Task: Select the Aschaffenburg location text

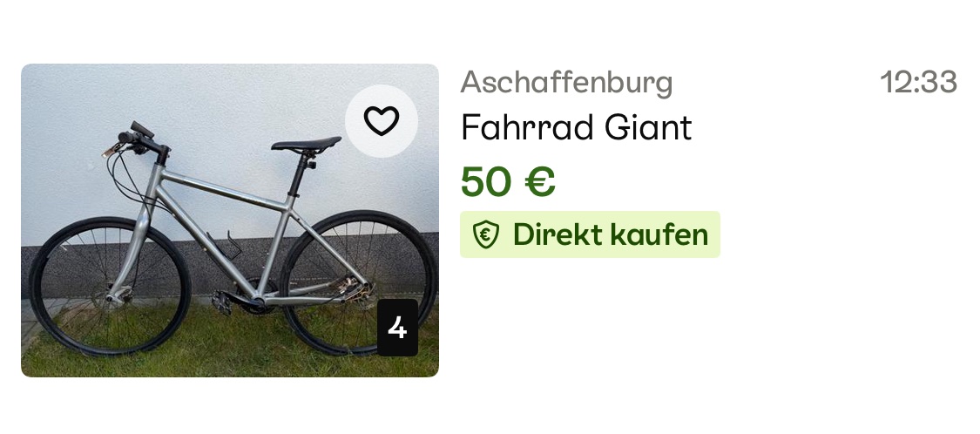Action: (567, 83)
